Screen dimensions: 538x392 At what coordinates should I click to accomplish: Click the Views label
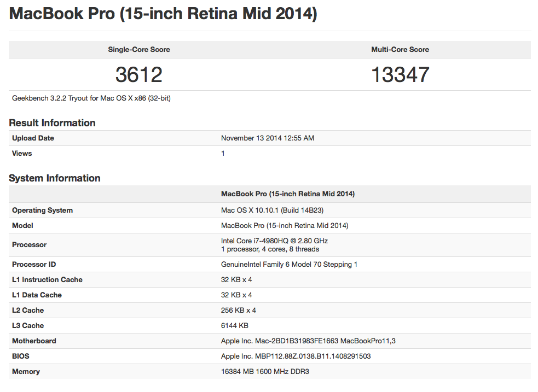22,154
